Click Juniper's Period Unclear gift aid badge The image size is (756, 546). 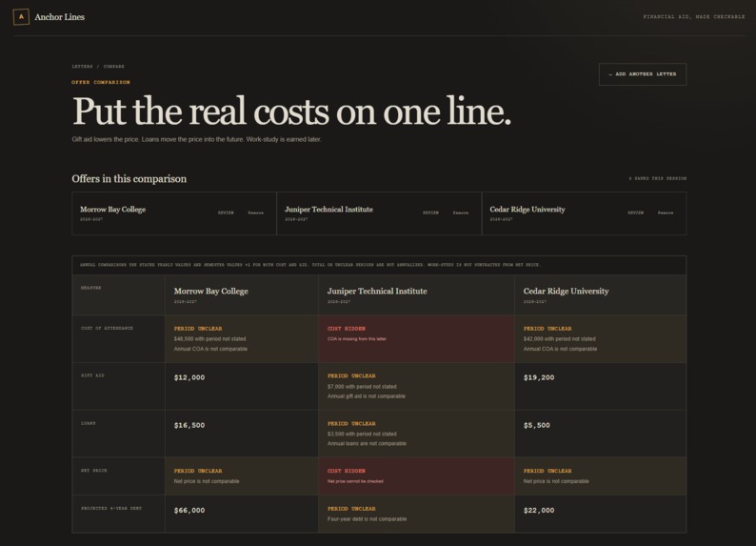[351, 376]
